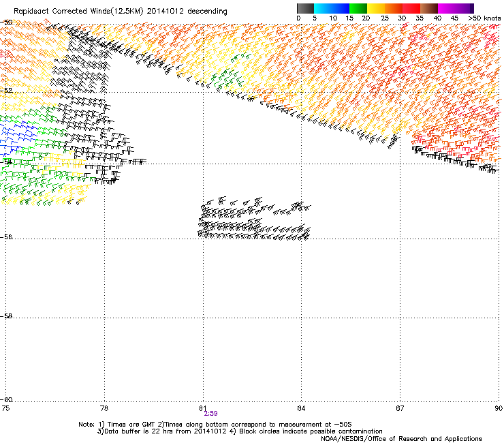
Task: Click the gray 0-5 knots legend swatch
Action: coord(305,8)
